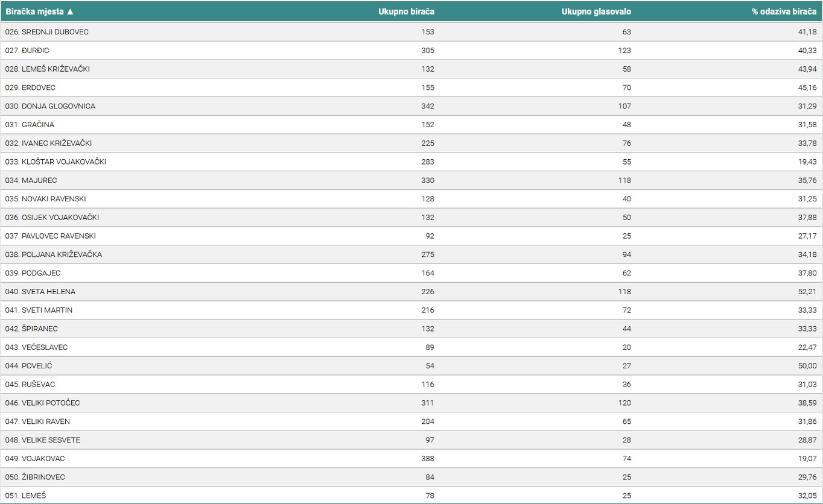Viewport: 823px width, 504px height.
Task: Sort by Ukupno glasovalo column header
Action: point(596,11)
